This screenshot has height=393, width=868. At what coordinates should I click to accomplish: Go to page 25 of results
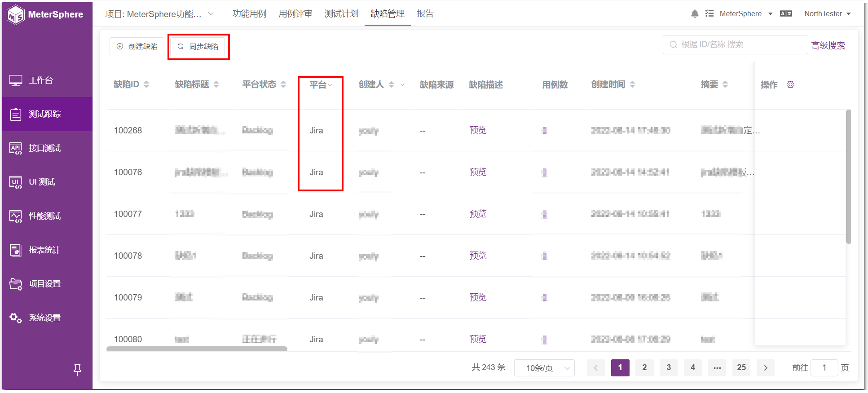(x=741, y=367)
